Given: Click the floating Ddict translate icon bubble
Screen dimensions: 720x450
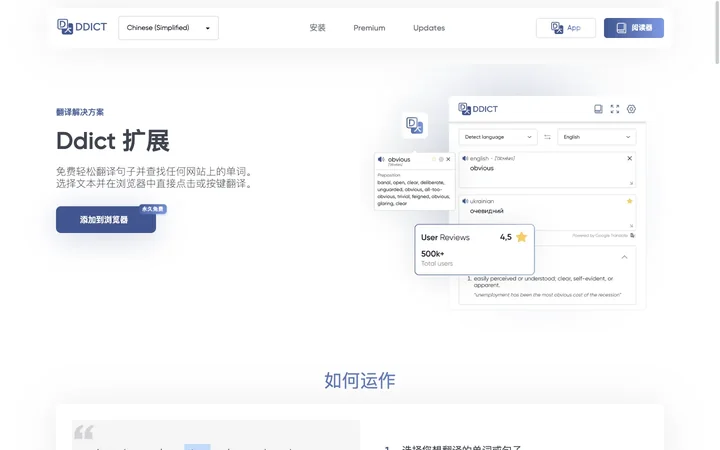Looking at the screenshot, I should click(415, 125).
